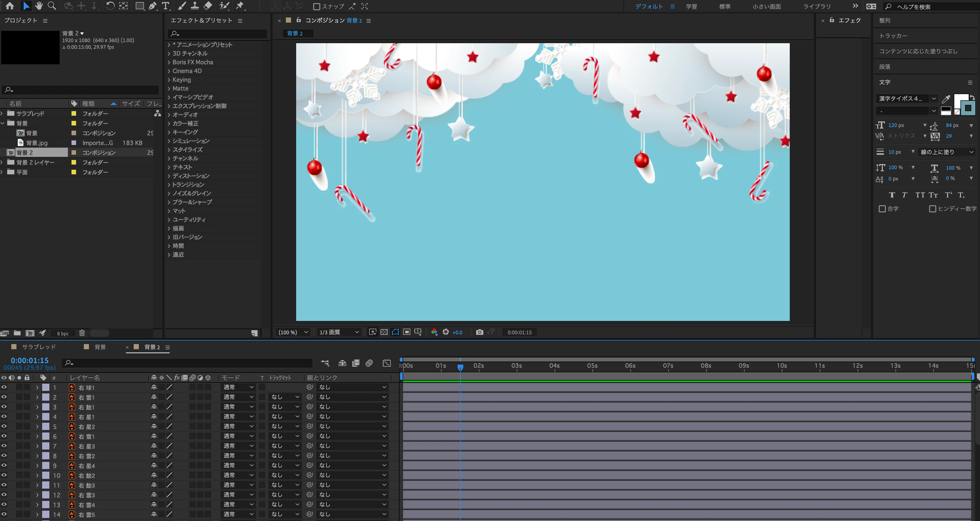Image resolution: width=980 pixels, height=521 pixels.
Task: Select the Puppet Pin tool
Action: click(x=240, y=6)
